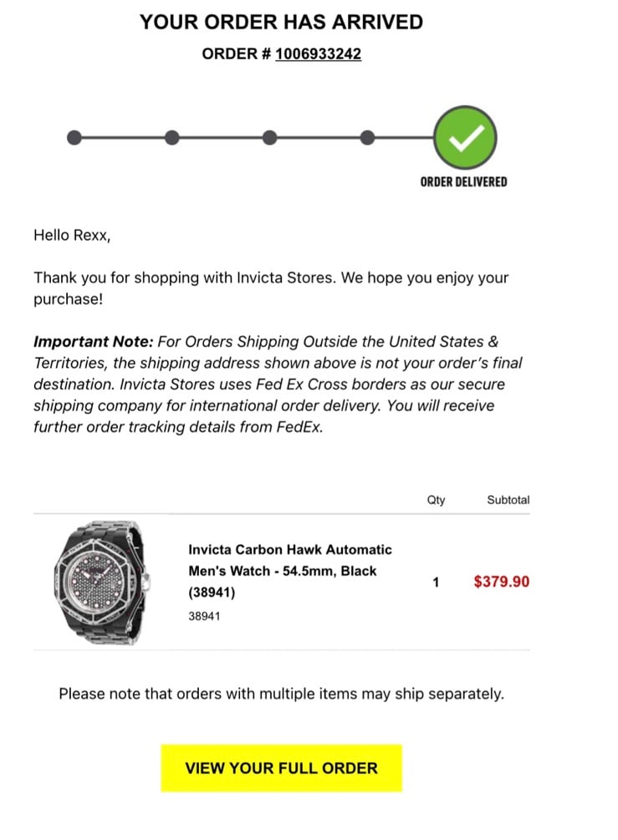
Task: Click the Invicta Carbon Hawk Automatic product title
Action: tap(290, 571)
